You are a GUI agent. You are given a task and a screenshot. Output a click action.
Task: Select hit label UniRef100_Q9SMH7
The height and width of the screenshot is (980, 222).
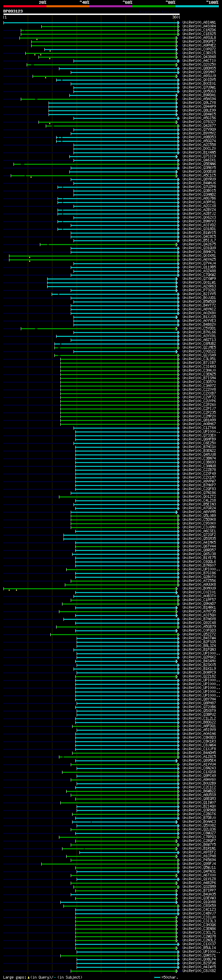click(199, 72)
